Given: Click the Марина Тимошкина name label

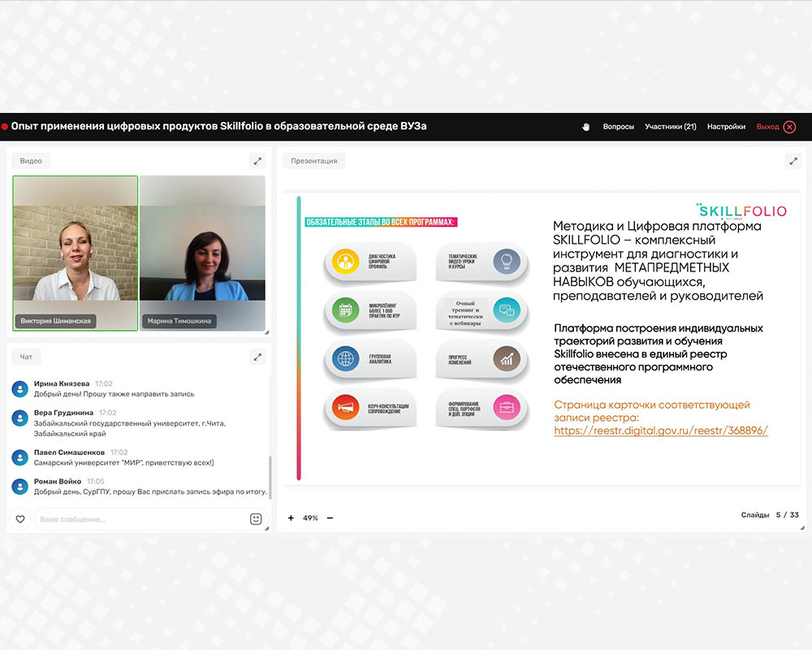Looking at the screenshot, I should point(179,321).
